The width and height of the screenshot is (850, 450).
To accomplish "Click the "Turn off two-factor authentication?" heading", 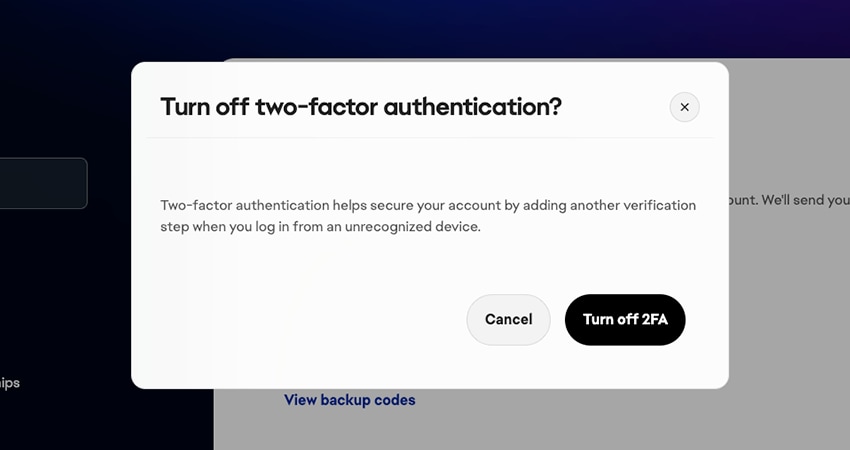I will [360, 107].
